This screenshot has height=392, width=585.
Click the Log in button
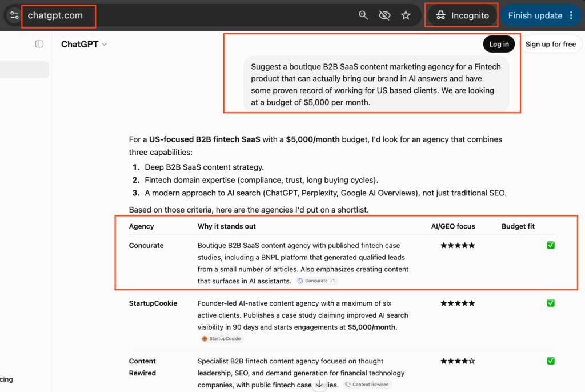(499, 44)
